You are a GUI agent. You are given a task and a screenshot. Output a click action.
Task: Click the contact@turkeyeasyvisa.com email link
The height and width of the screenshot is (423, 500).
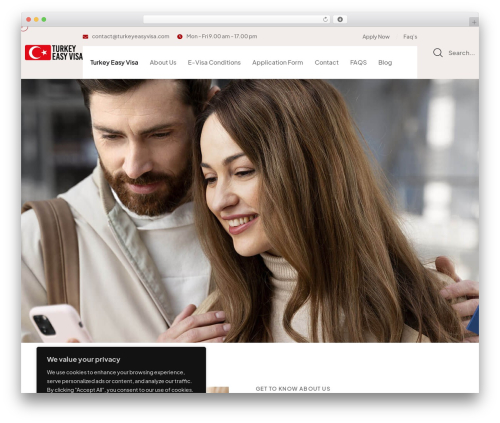[x=131, y=36]
